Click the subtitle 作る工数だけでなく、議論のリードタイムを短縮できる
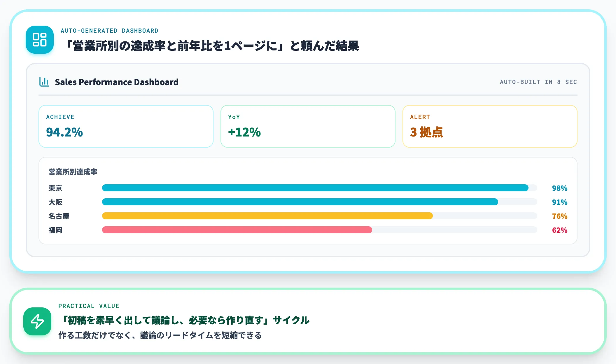The image size is (616, 364). 160,335
